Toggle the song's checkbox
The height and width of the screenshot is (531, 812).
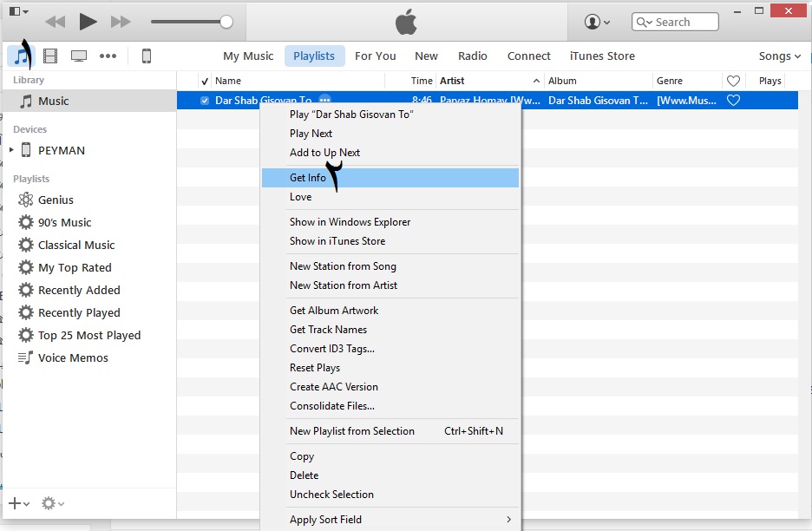point(205,101)
